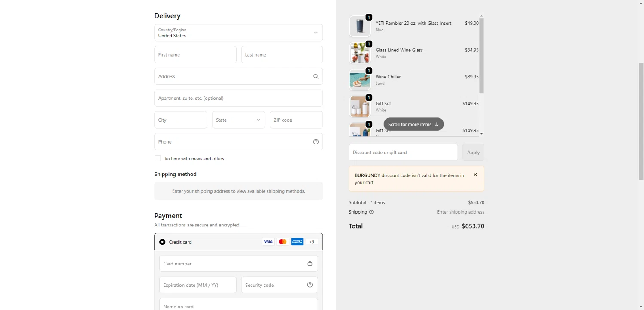The width and height of the screenshot is (644, 310).
Task: Click the Scroll for more items button
Action: (413, 124)
